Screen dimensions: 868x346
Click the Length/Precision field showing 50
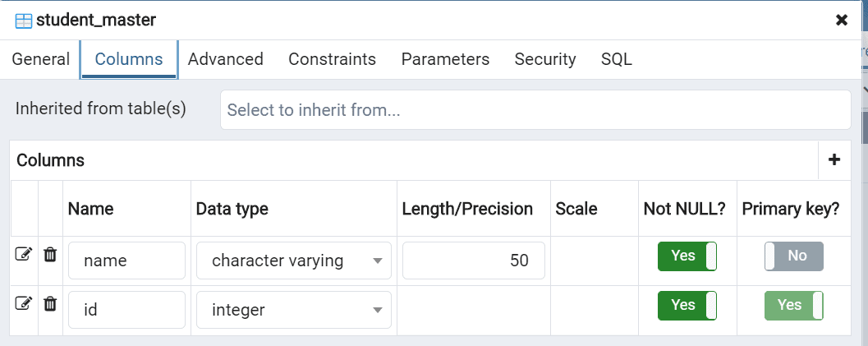[x=474, y=261]
